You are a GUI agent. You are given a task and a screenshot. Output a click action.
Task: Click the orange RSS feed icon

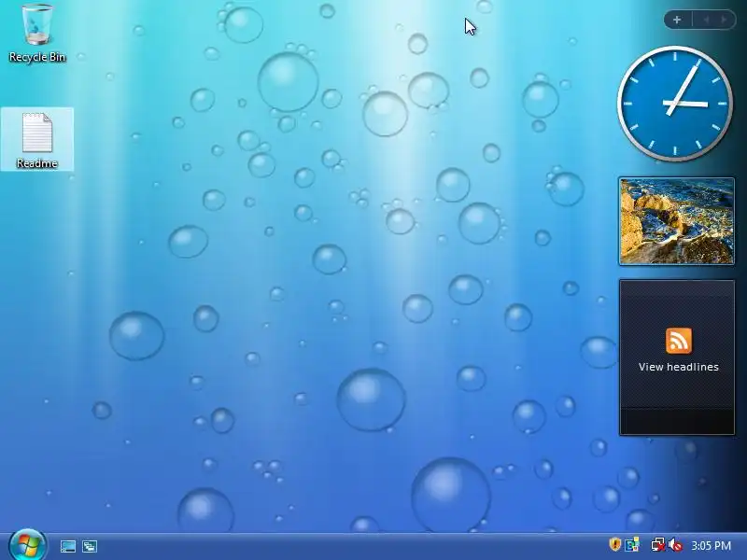click(x=679, y=341)
